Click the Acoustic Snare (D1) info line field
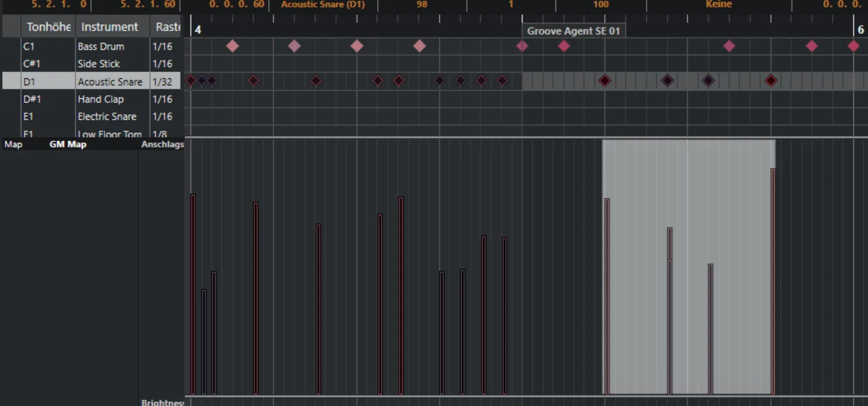 323,5
